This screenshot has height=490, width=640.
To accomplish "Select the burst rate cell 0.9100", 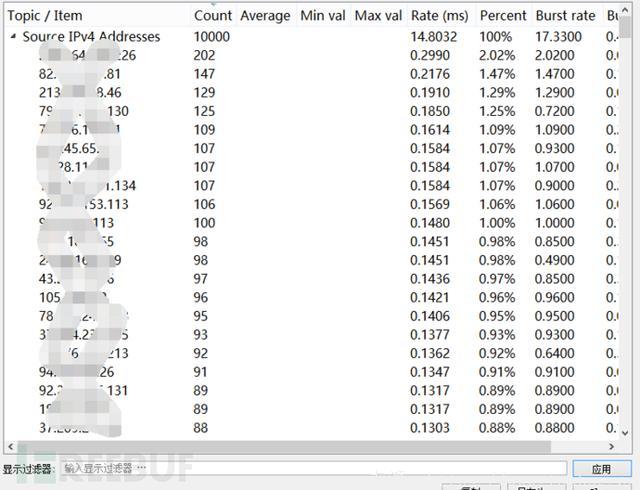I will point(555,372).
